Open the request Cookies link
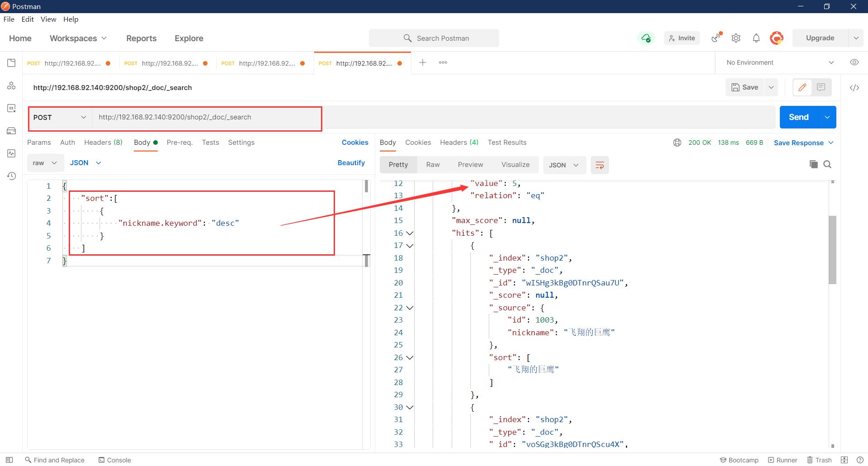Screen dimensions: 868x466 coord(355,143)
